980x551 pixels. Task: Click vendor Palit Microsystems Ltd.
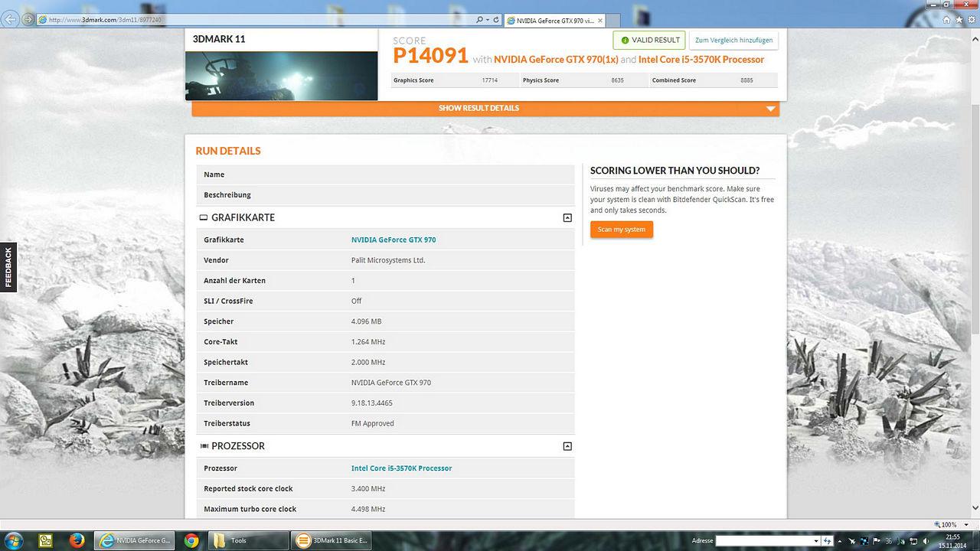pyautogui.click(x=388, y=260)
